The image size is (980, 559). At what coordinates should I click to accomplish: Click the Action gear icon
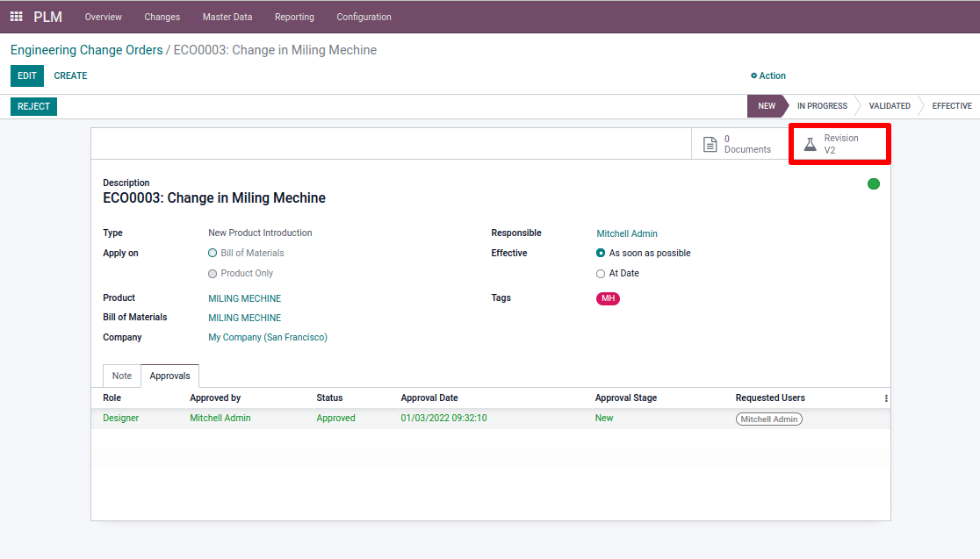point(753,76)
